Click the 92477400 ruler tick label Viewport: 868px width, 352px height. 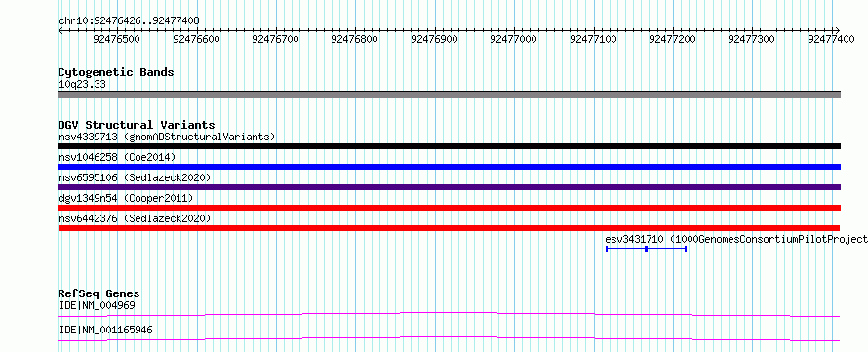(x=832, y=39)
